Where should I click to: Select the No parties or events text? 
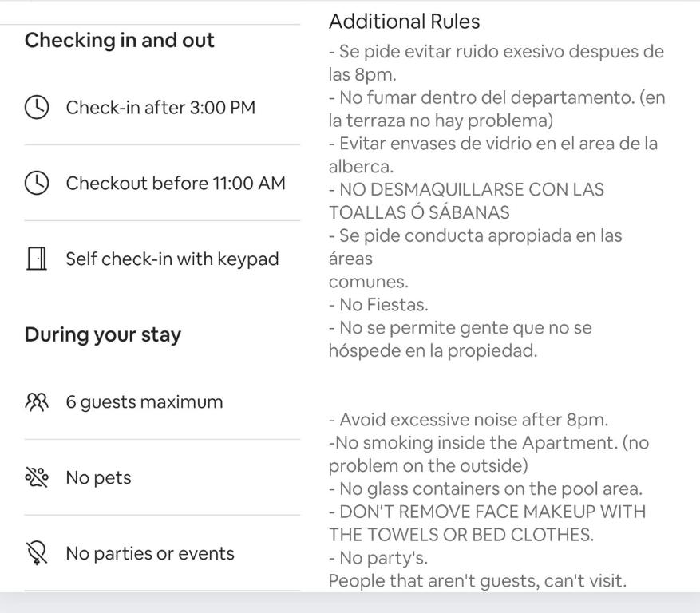click(150, 554)
